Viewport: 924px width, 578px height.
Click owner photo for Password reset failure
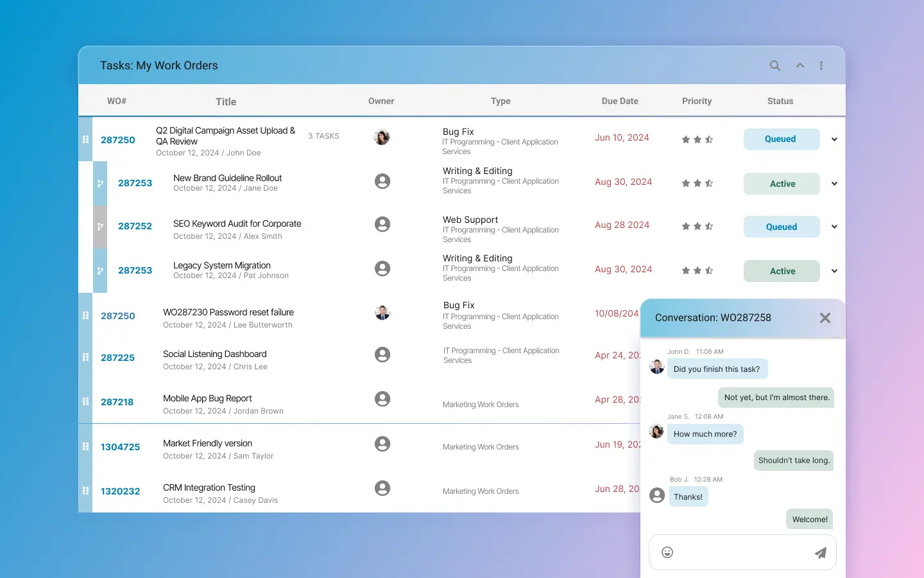coord(382,313)
